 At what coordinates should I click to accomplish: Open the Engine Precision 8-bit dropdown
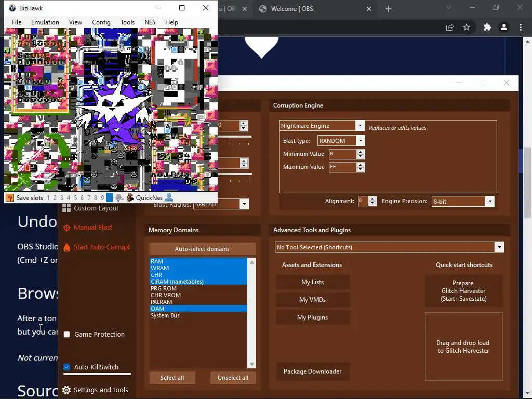coord(490,201)
